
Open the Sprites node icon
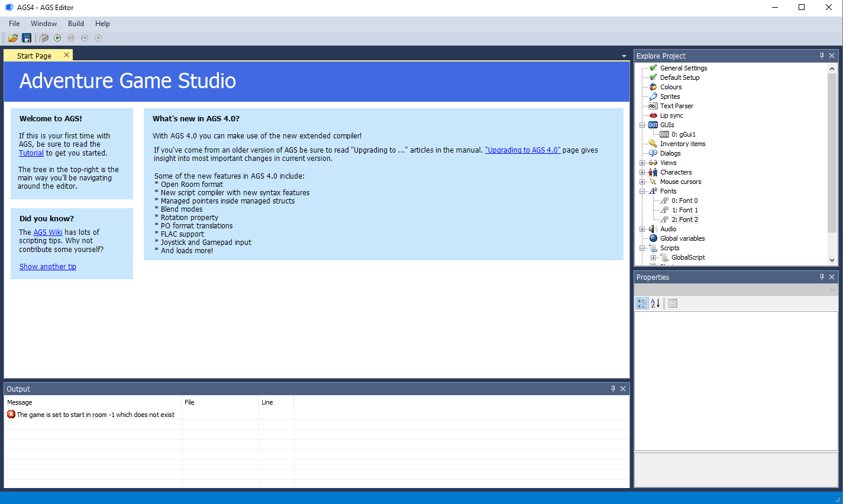tap(653, 96)
